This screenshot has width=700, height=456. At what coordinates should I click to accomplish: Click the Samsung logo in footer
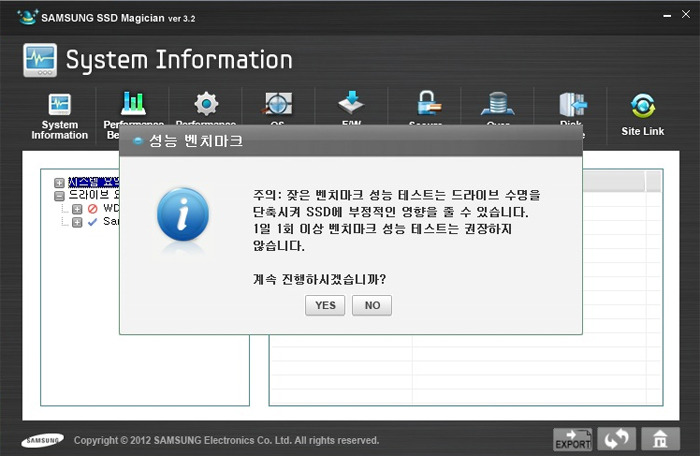[x=42, y=440]
